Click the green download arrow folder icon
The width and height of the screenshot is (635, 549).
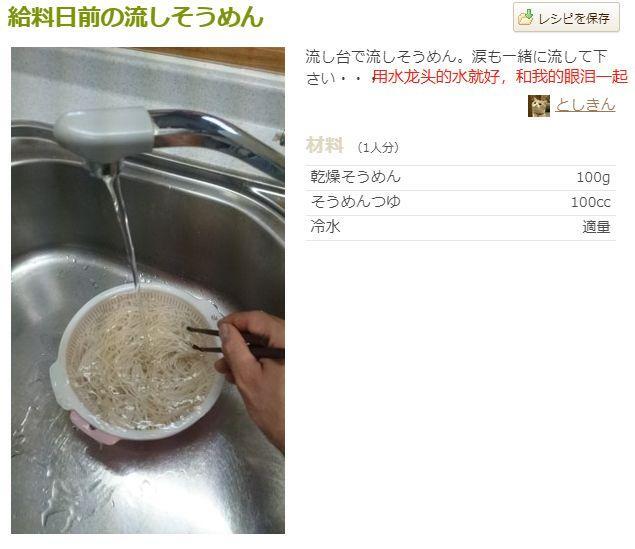tap(526, 17)
